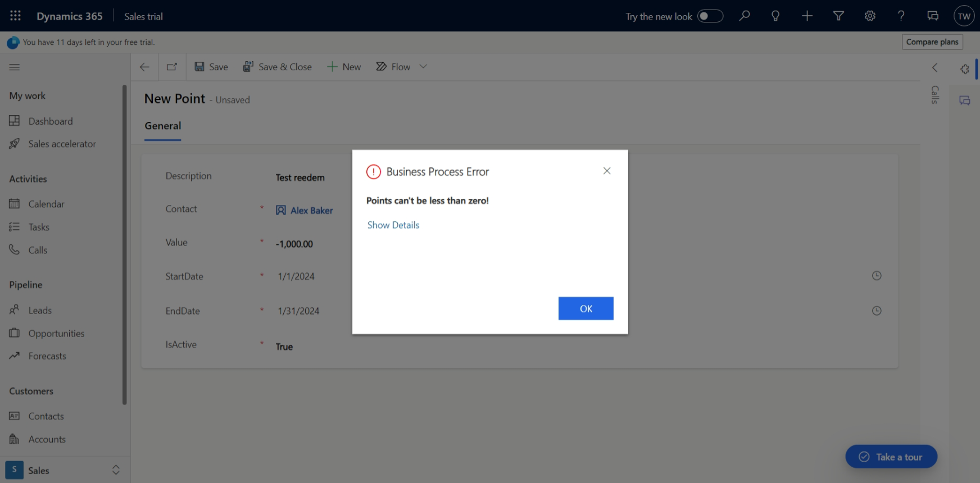Open the EndDate time clock icon

[x=877, y=311]
